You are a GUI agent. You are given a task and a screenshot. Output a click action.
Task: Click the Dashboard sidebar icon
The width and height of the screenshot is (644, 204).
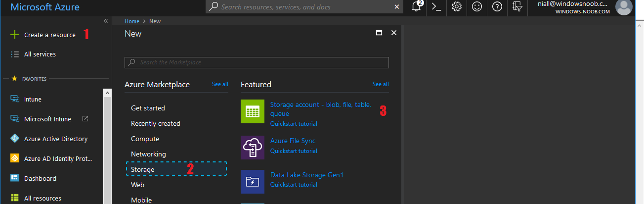tap(15, 178)
